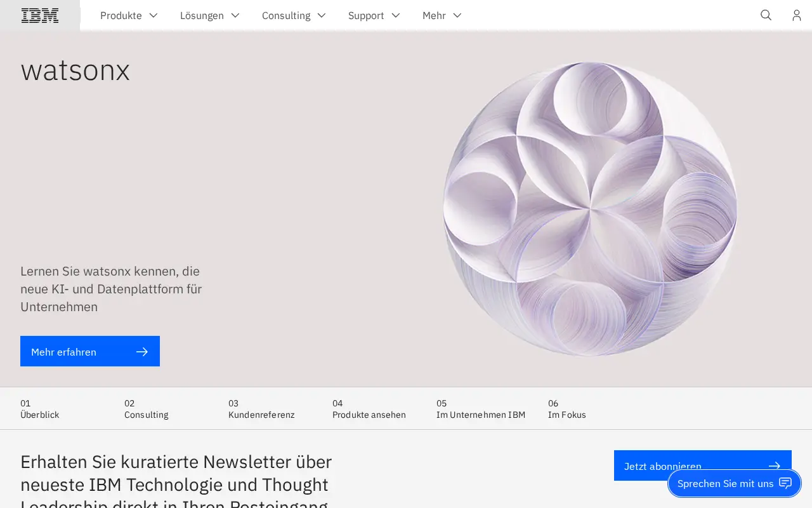This screenshot has height=508, width=812.
Task: Expand the Support chevron
Action: click(x=395, y=15)
